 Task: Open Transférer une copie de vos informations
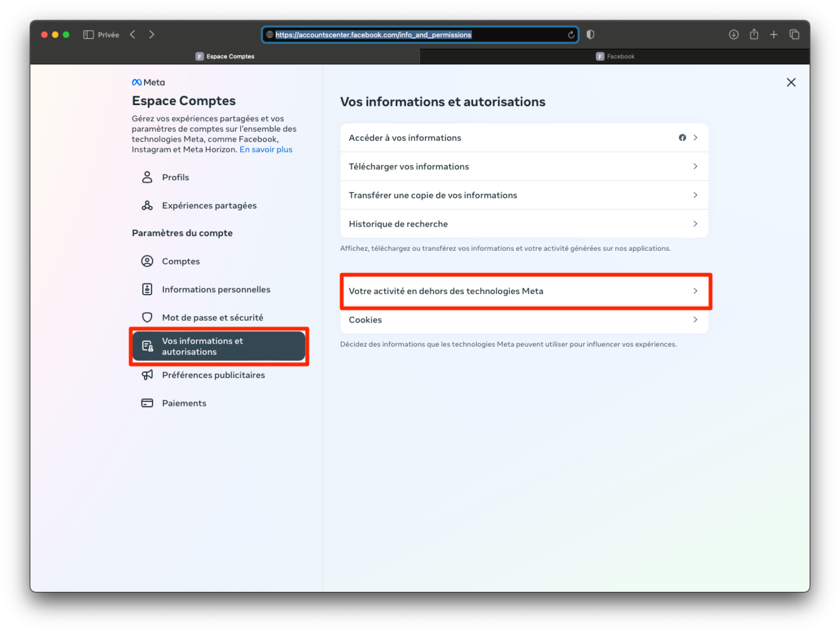click(x=524, y=195)
